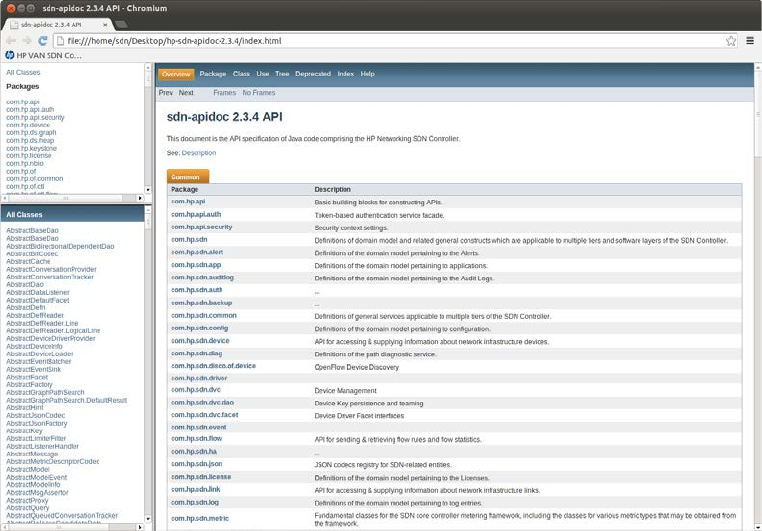
Task: Open the Index navigation item
Action: click(346, 74)
